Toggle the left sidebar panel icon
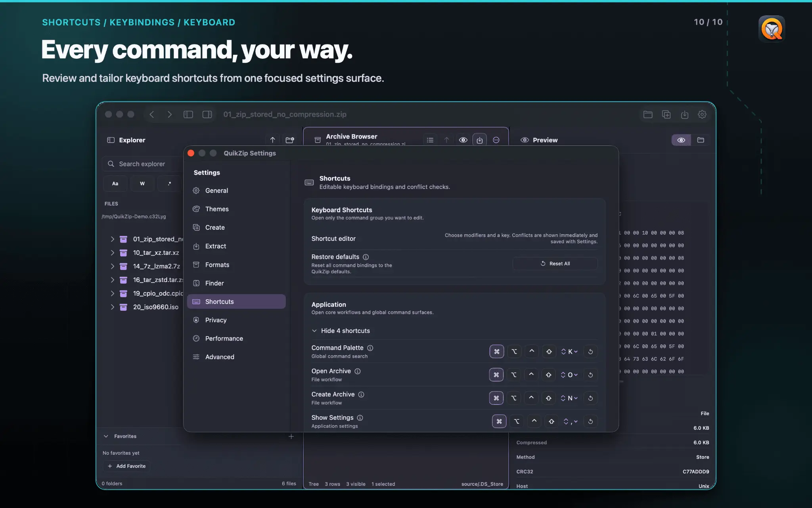Image resolution: width=812 pixels, height=508 pixels. click(x=188, y=114)
